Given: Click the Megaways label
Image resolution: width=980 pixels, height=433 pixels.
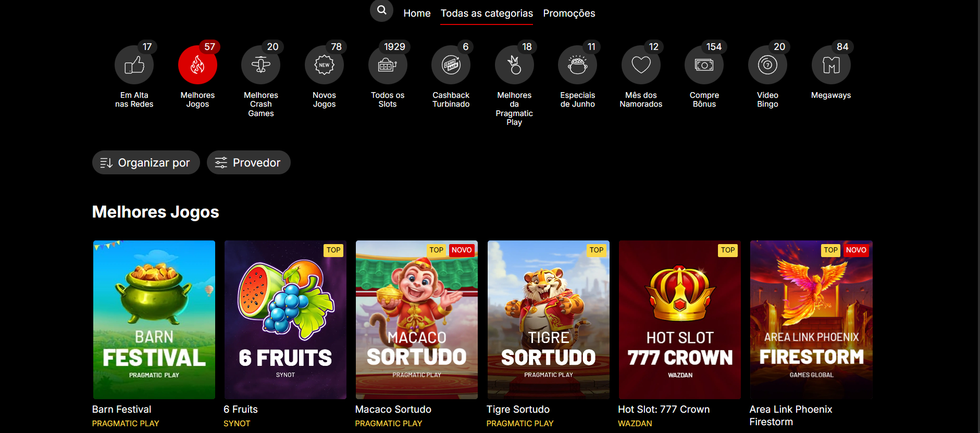Looking at the screenshot, I should (x=831, y=95).
